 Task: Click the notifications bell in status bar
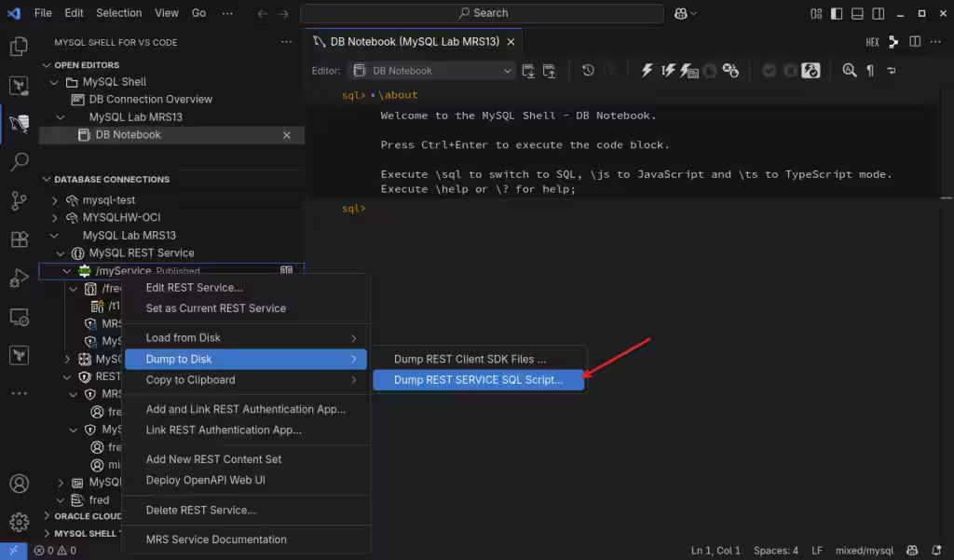click(936, 551)
